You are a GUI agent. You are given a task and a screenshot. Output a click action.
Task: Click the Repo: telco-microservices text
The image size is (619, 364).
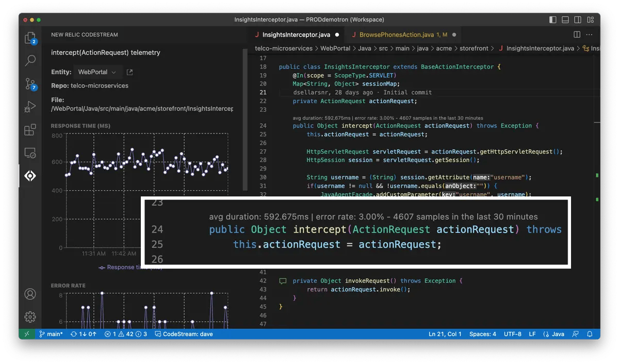pos(90,86)
